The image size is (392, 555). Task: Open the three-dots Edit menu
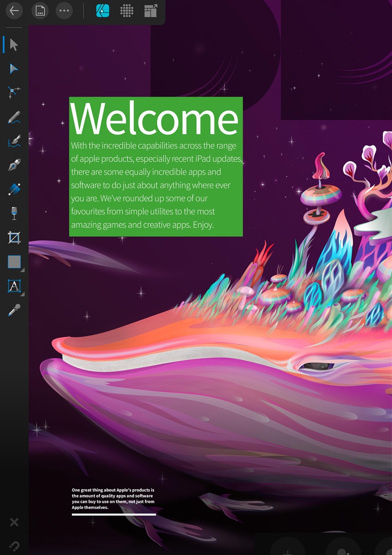click(64, 11)
